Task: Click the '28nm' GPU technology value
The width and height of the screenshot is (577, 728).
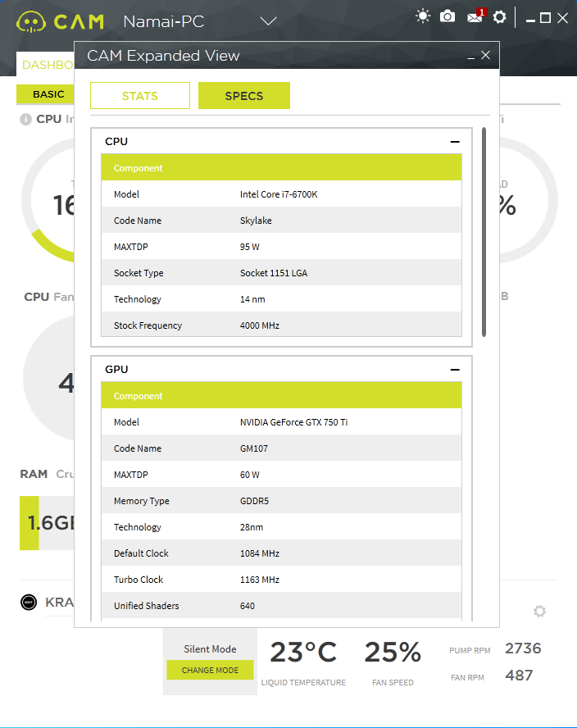Action: click(x=252, y=527)
